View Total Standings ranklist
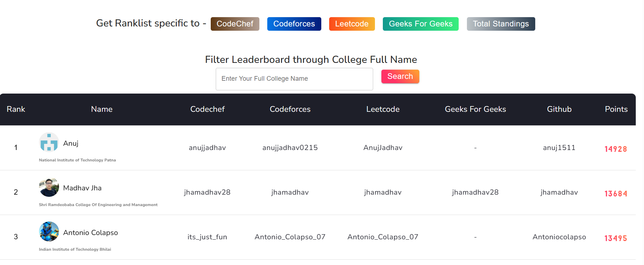 point(501,24)
